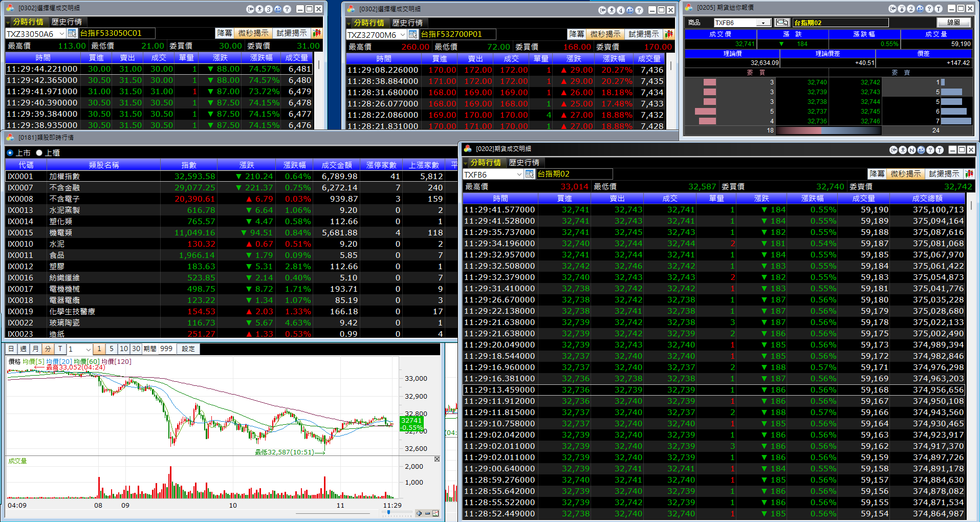Viewport: 980px width, 522px height.
Task: Toggle the 微秒揭示 button in futures detail window
Action: [x=905, y=174]
